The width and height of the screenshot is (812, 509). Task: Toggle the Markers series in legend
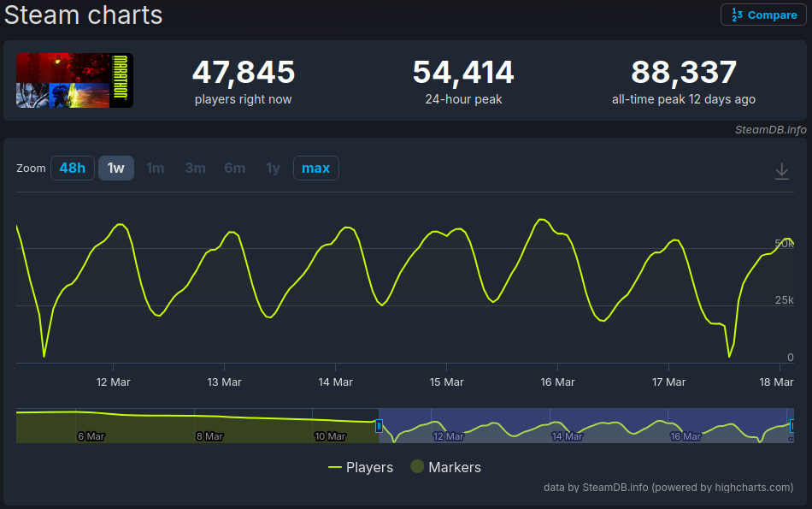click(446, 467)
